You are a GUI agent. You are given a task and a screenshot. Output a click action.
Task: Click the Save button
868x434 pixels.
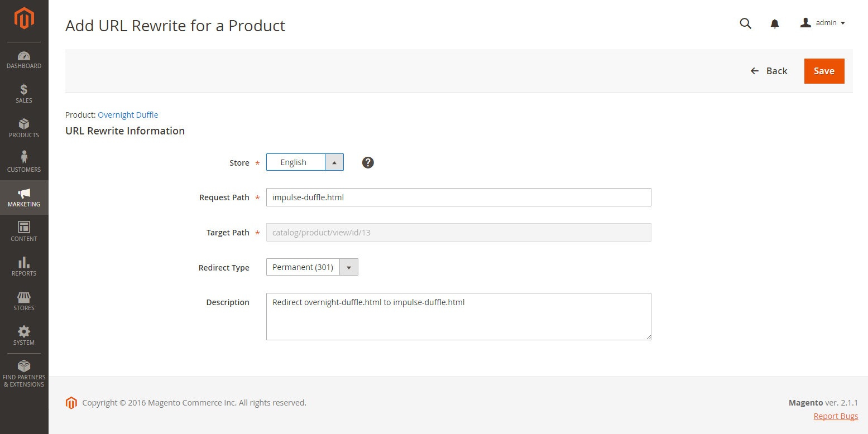(824, 71)
